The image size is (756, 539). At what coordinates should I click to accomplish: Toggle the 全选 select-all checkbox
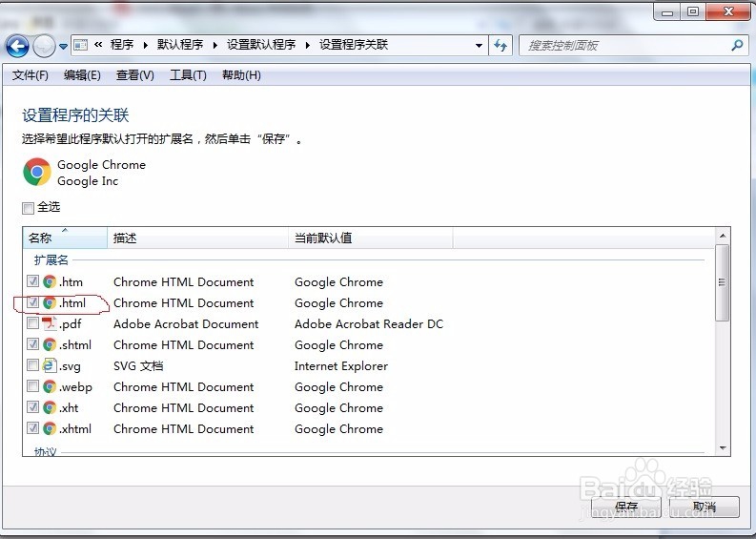[28, 208]
